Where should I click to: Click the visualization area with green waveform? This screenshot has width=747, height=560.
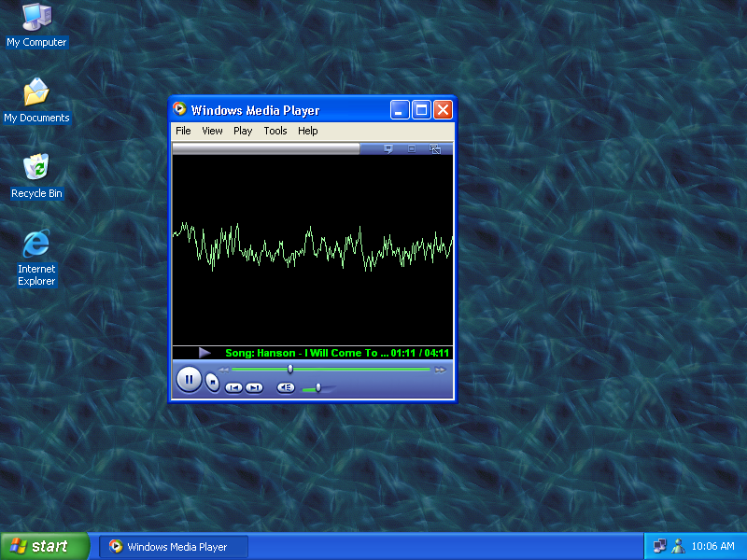click(313, 249)
